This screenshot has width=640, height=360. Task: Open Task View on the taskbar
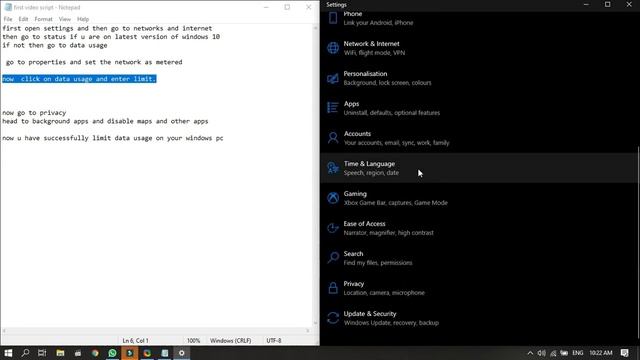click(x=42, y=353)
